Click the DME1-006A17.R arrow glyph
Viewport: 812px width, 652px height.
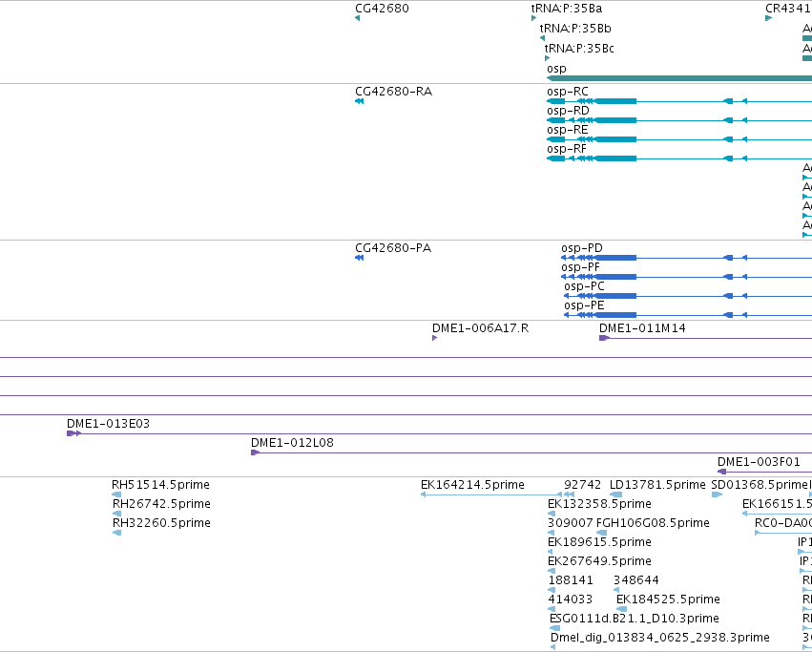coord(434,338)
